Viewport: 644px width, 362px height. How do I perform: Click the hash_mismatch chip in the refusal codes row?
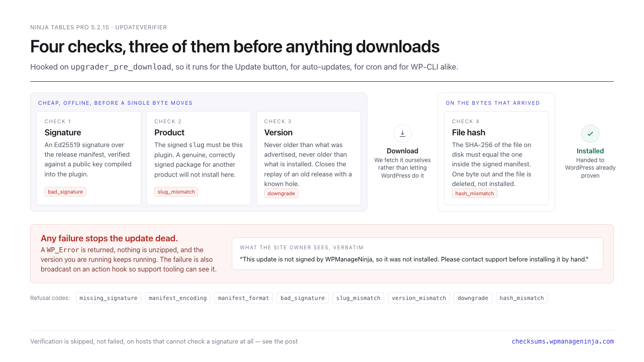[x=522, y=298]
